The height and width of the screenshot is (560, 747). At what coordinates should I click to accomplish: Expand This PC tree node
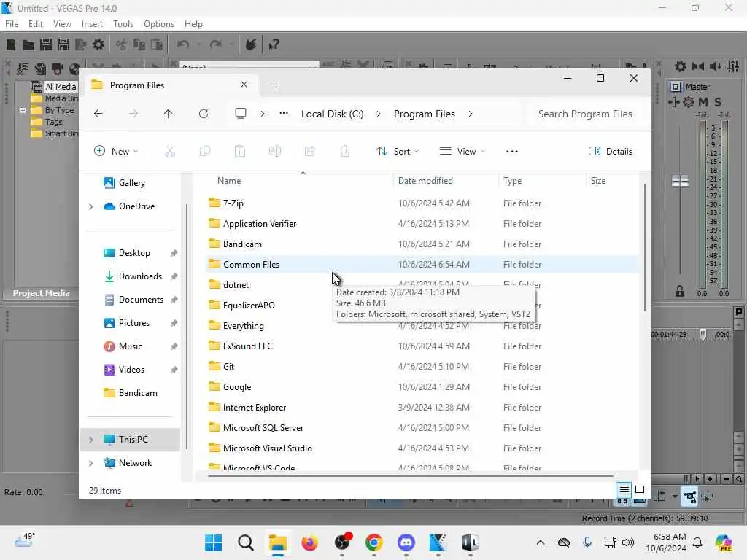pyautogui.click(x=91, y=440)
